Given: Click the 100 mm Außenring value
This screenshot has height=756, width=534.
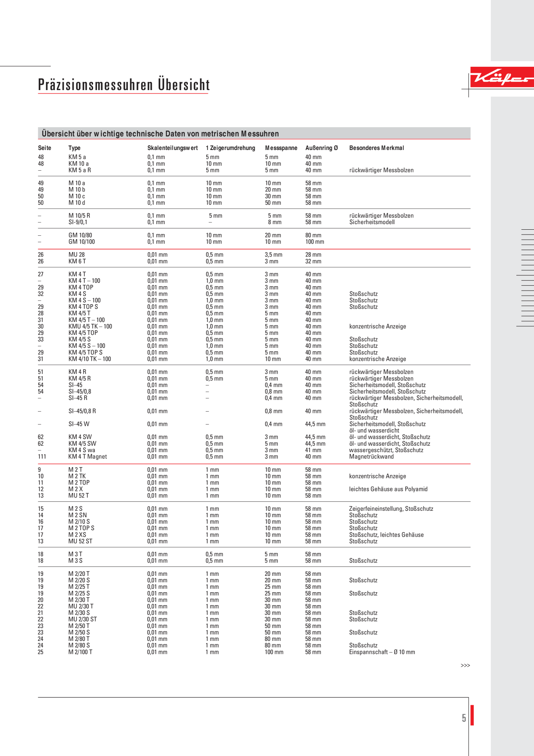Looking at the screenshot, I should point(315,242).
